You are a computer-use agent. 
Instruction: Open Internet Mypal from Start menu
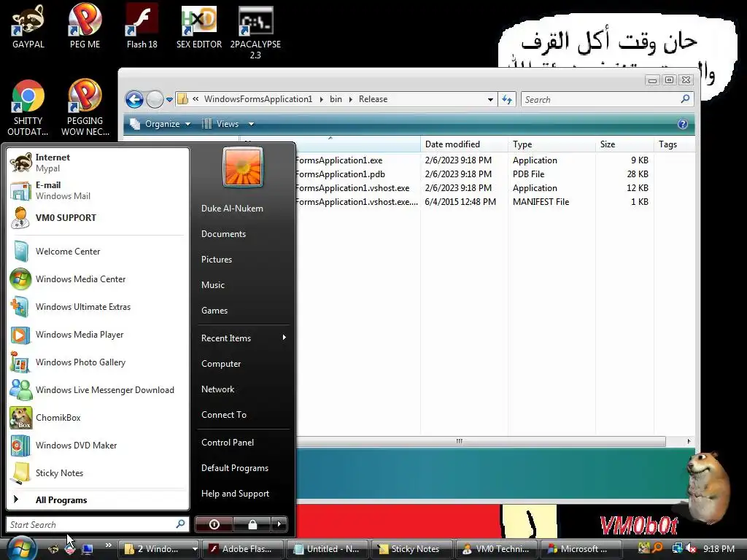pos(97,163)
